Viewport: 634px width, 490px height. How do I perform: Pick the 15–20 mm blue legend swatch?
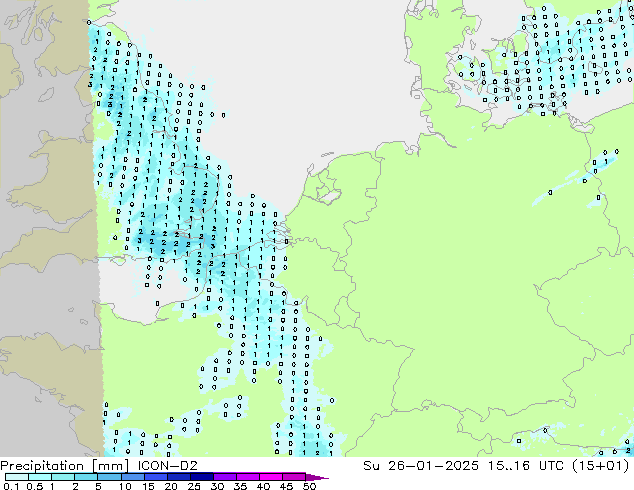point(155,477)
